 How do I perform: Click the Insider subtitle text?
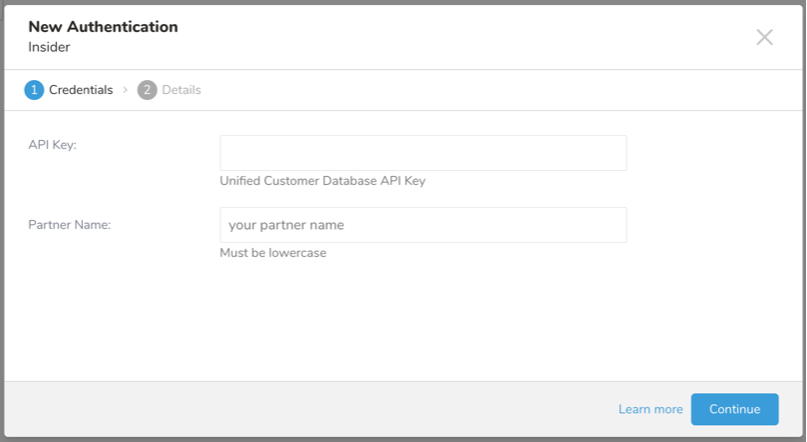(x=50, y=47)
